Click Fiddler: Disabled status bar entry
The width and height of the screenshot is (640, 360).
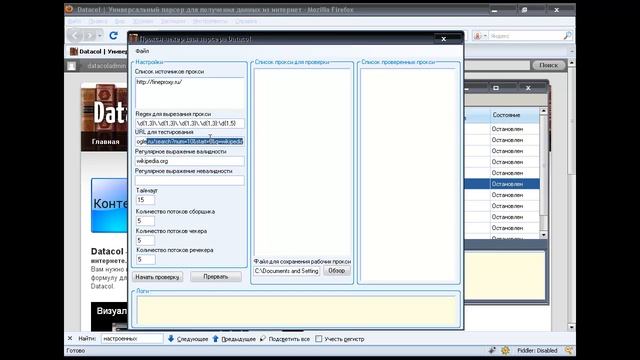tap(537, 351)
